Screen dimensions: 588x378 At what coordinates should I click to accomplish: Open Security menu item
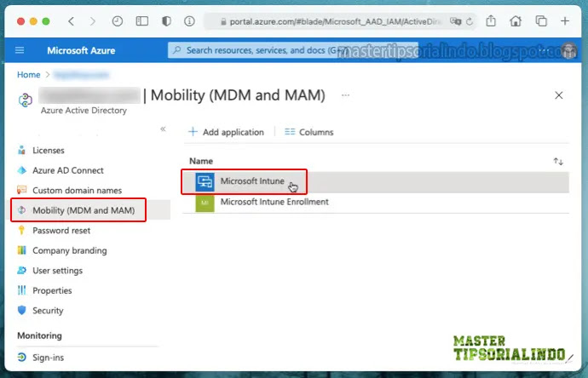pyautogui.click(x=48, y=311)
